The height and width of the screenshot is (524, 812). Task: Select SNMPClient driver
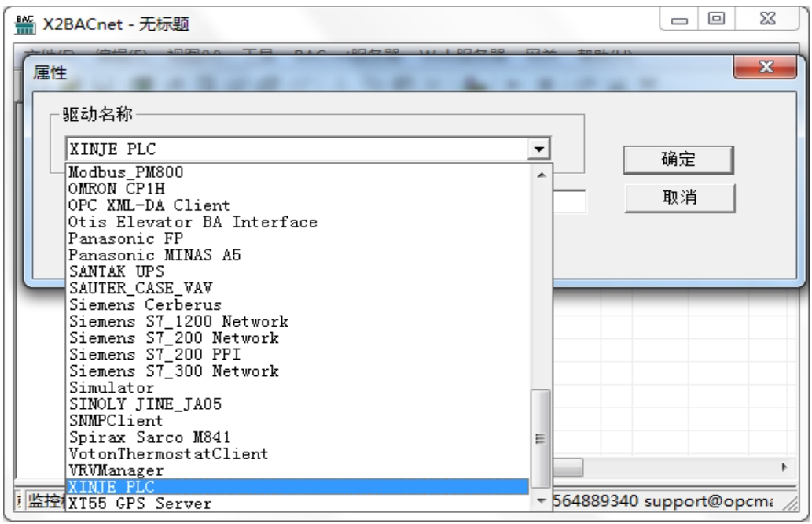click(298, 420)
